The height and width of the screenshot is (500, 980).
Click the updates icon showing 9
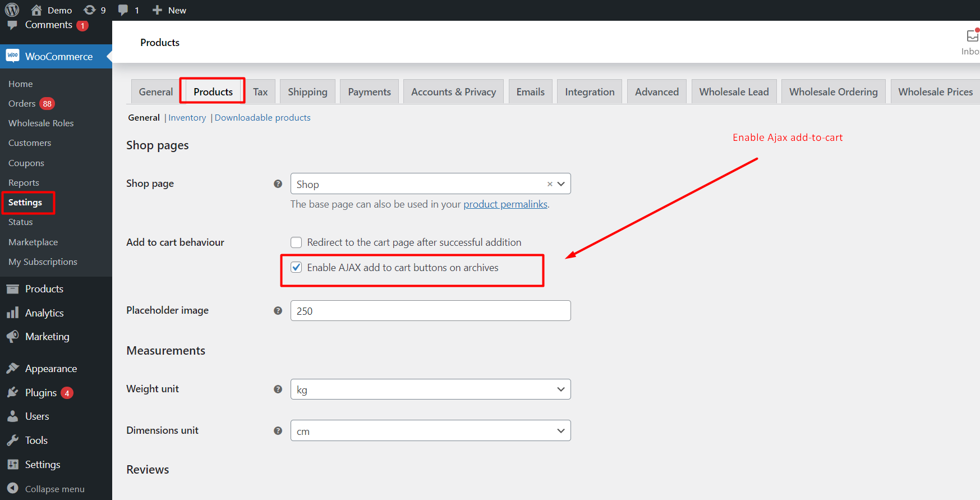coord(89,10)
